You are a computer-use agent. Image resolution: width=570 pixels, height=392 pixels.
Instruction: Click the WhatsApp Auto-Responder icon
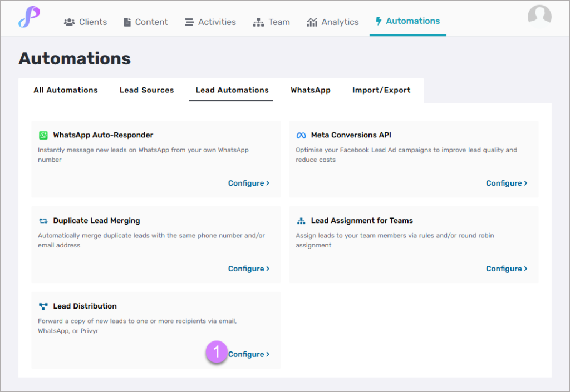click(x=43, y=135)
